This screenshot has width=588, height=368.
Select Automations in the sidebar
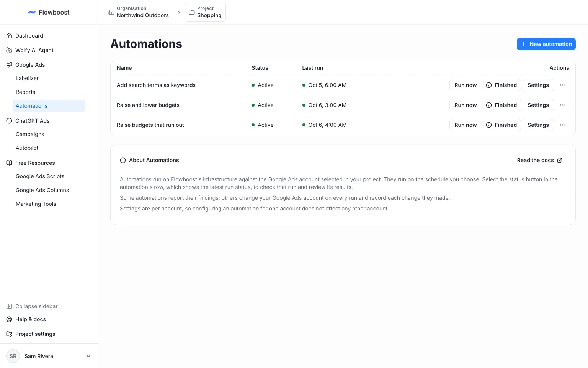[x=49, y=106]
